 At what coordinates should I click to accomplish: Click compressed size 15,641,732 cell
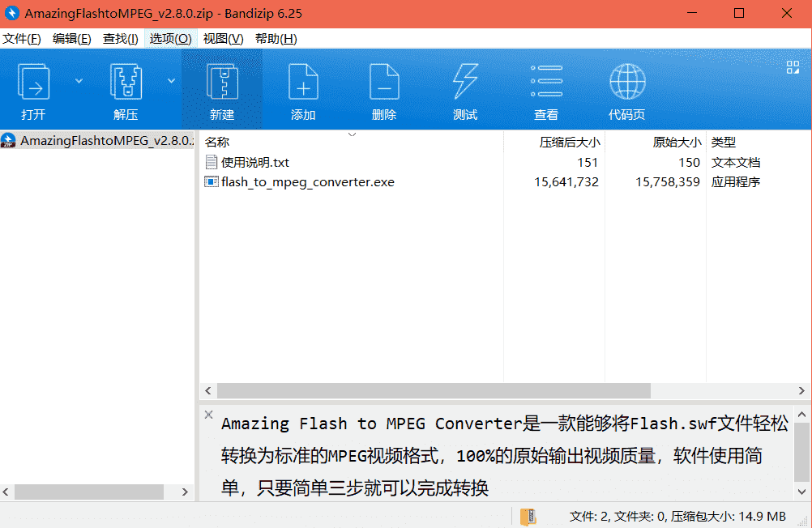(566, 182)
